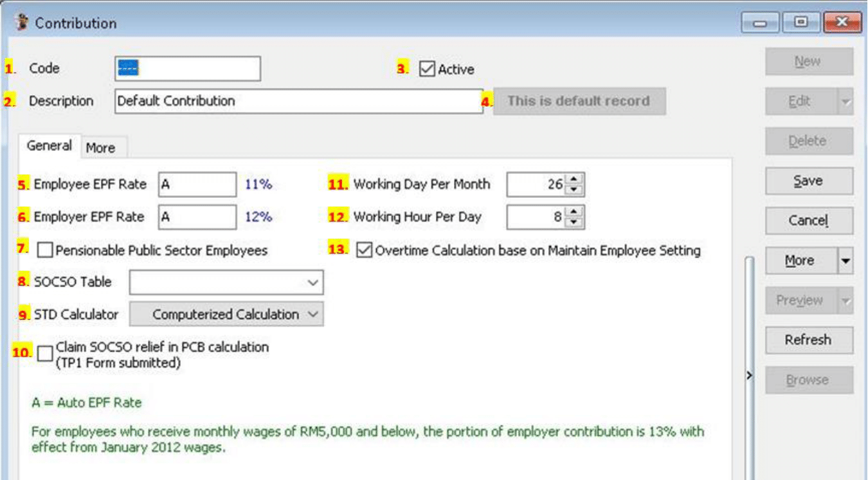Click the side panel expand arrow
Screen dimensions: 868x480
(x=749, y=375)
